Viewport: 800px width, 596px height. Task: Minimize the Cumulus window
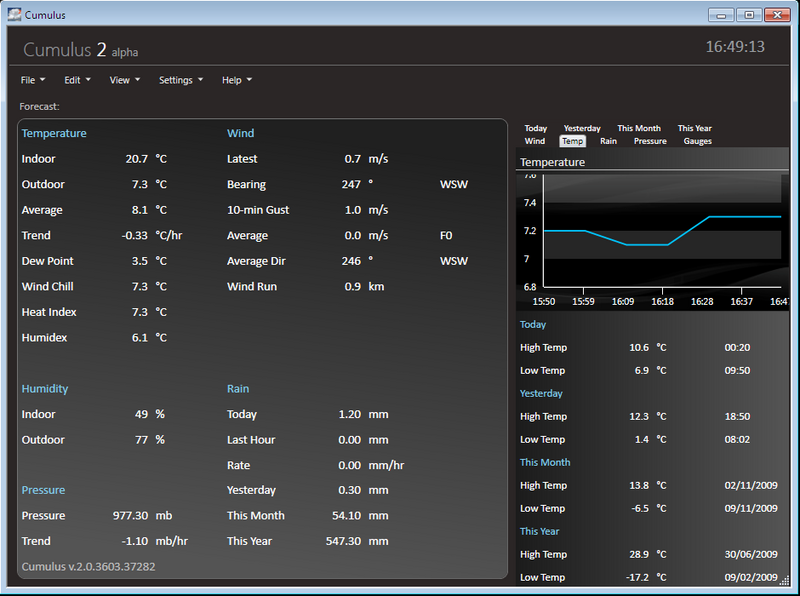click(x=722, y=15)
